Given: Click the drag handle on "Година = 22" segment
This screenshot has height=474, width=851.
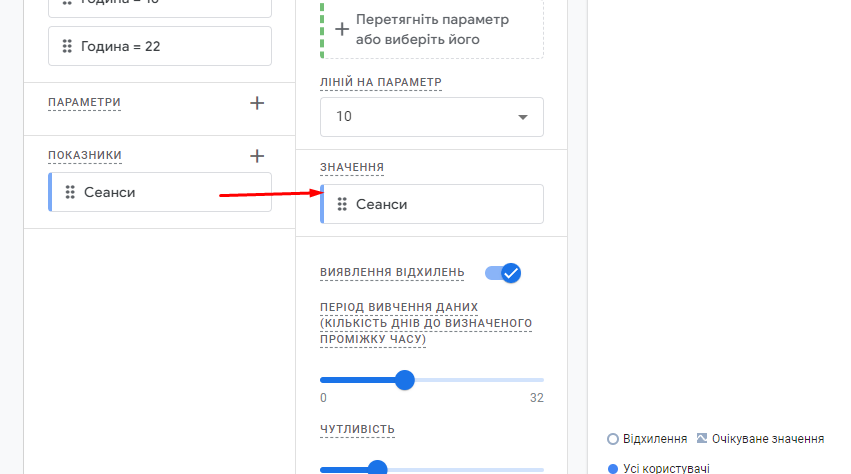Looking at the screenshot, I should click(x=67, y=46).
